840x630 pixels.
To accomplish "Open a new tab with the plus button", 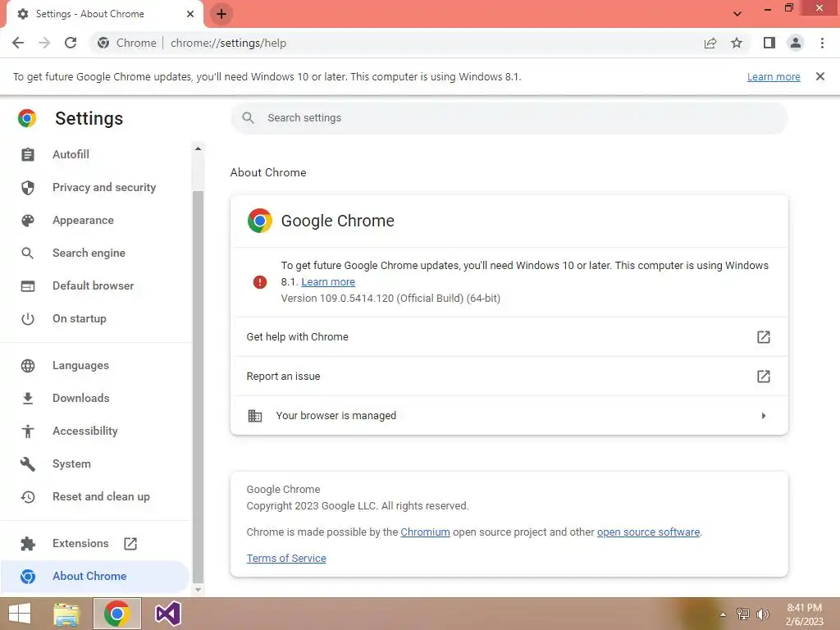I will click(x=221, y=14).
